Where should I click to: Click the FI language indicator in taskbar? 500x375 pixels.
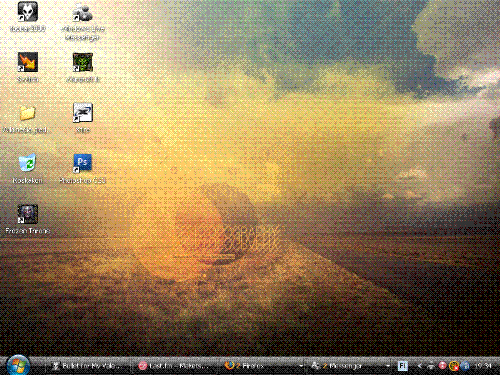pyautogui.click(x=403, y=366)
